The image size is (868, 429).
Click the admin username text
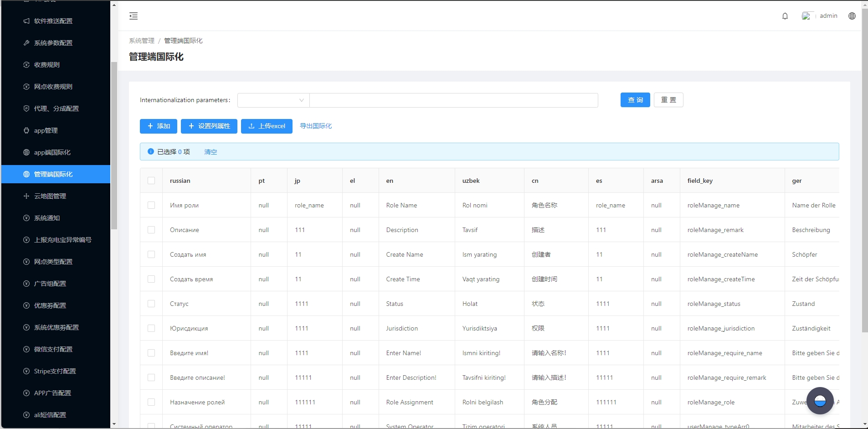(828, 16)
